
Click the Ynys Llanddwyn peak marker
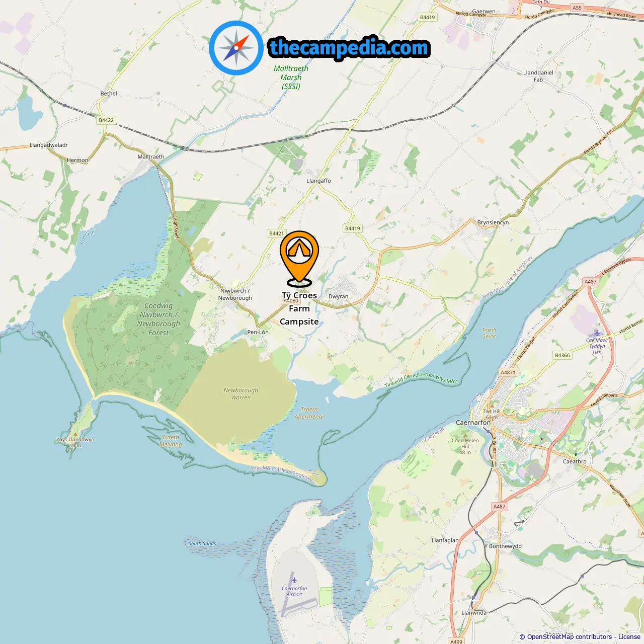(75, 434)
